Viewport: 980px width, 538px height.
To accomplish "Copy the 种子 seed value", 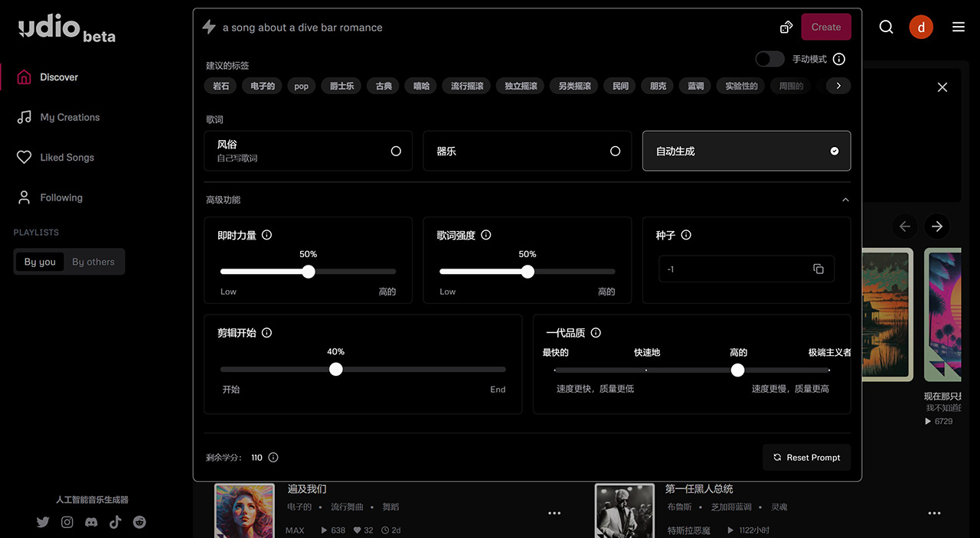I will point(818,269).
